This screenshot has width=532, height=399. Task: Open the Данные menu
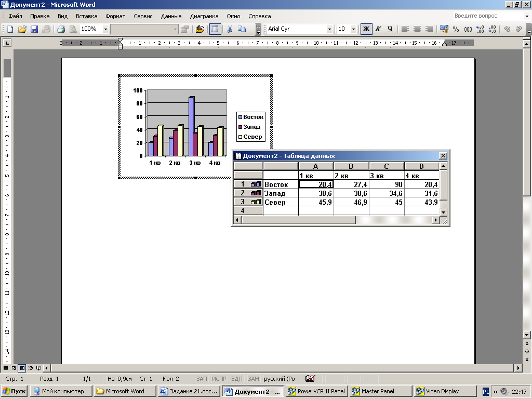coord(171,16)
